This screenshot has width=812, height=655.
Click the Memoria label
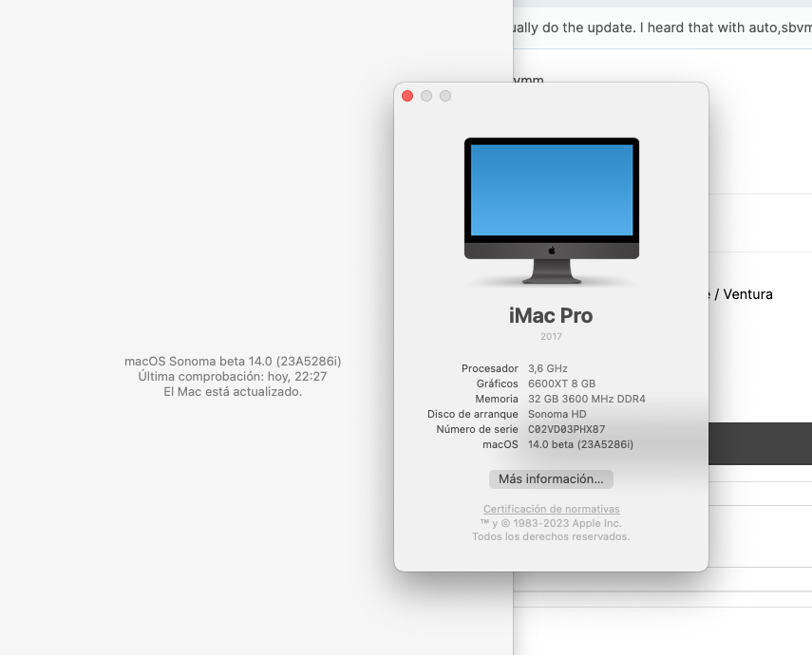point(497,399)
